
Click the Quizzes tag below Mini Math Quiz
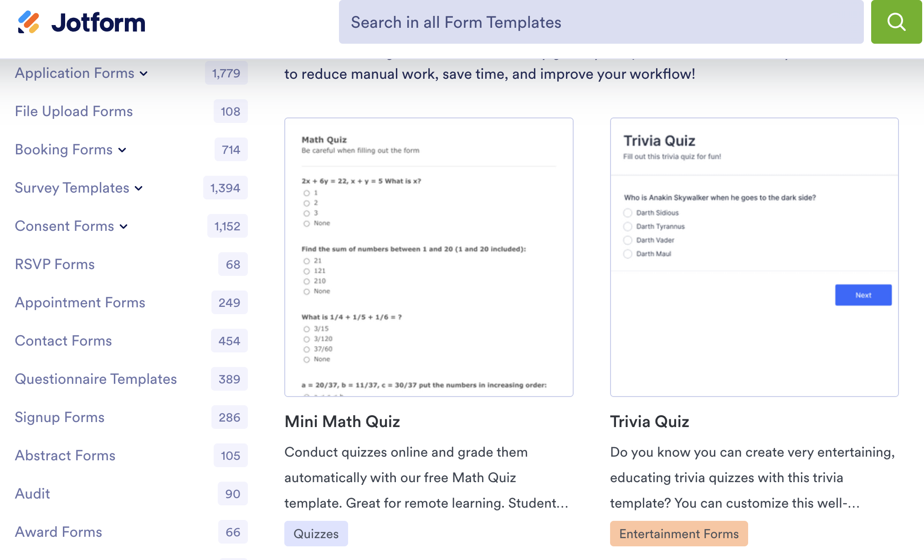[316, 533]
